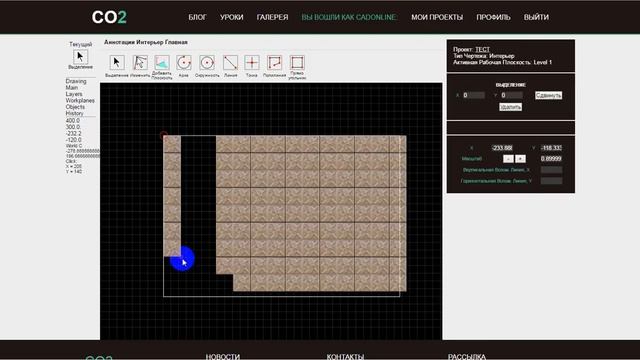The image size is (640, 360).
Task: Open the History section in left panel
Action: (74, 113)
